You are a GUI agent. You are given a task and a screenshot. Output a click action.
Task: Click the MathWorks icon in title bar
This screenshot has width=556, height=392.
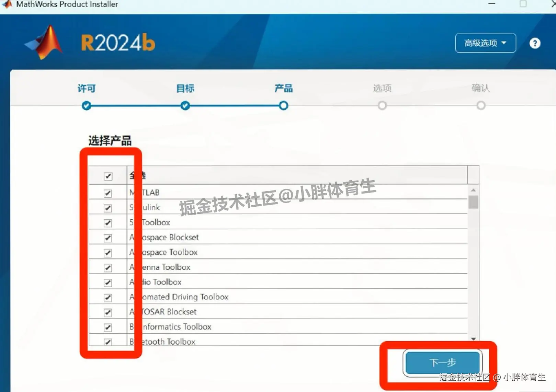(x=7, y=4)
